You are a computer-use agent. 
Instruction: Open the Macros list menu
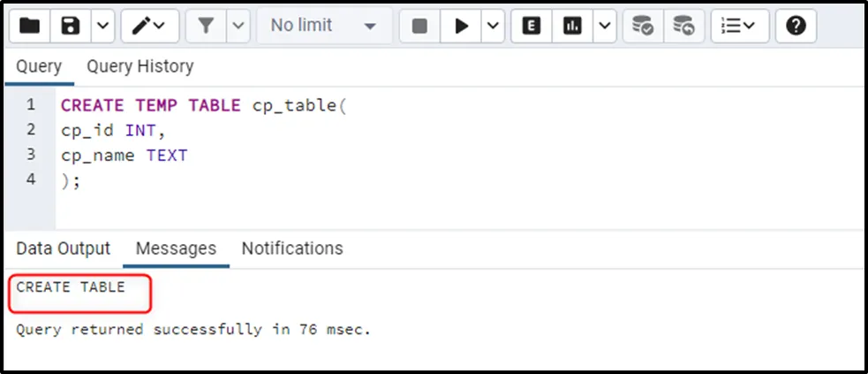pos(738,27)
